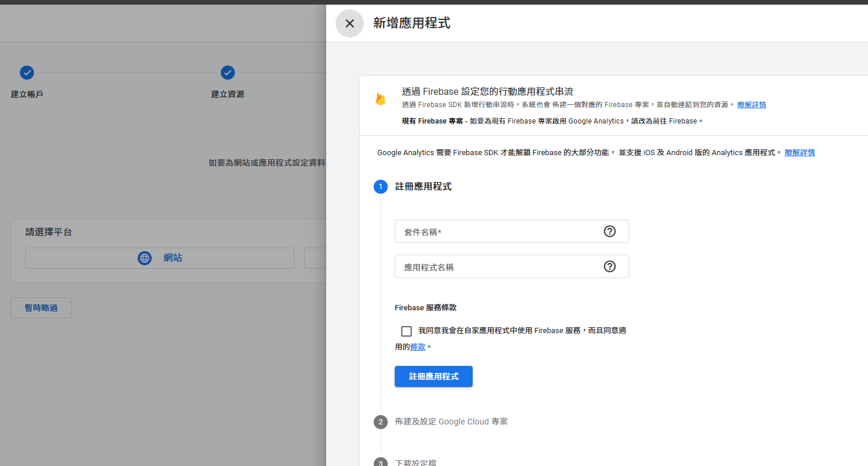Click the 新增應用程式 panel title
The width and height of the screenshot is (868, 466).
[412, 23]
